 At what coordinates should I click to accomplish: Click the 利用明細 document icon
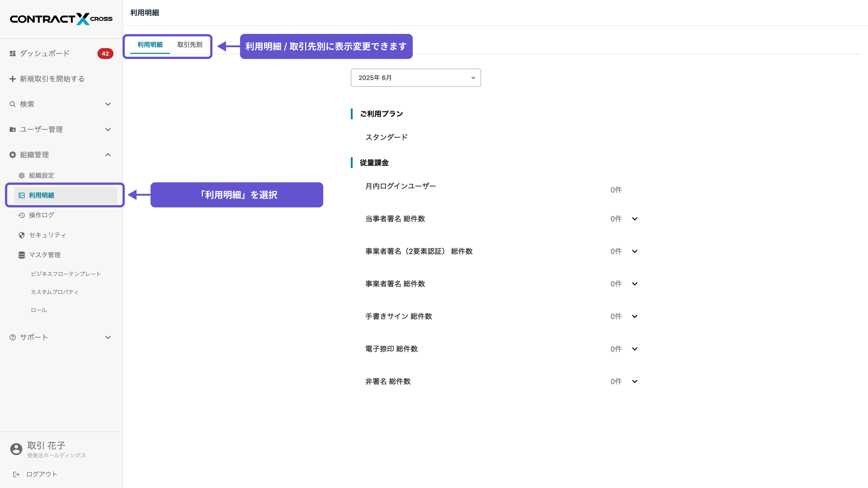[x=21, y=195]
